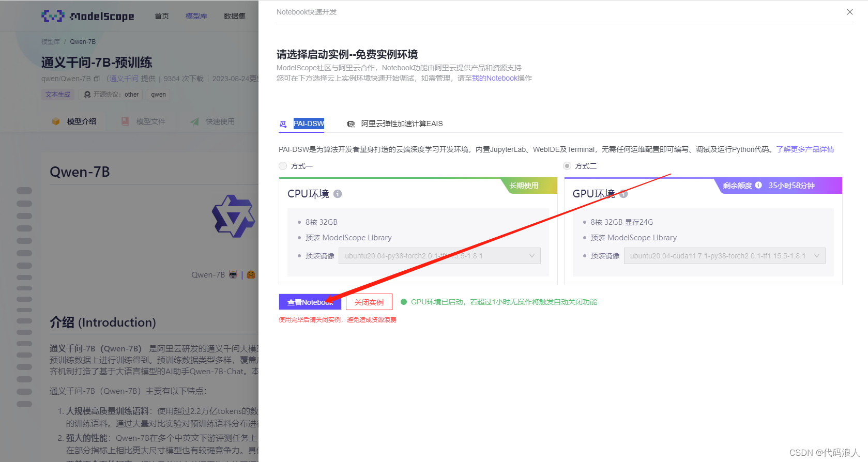
Task: Open the 了解更多产品详情 link
Action: pos(805,149)
